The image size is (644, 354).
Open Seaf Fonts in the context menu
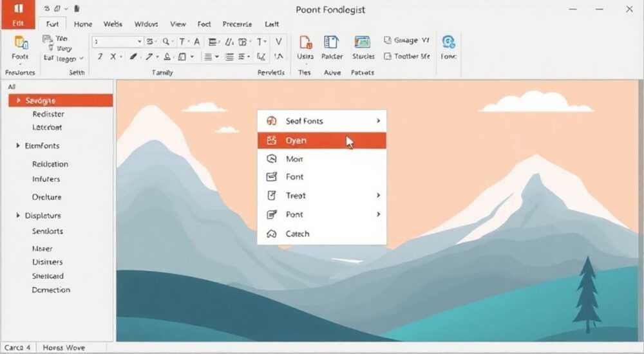tap(321, 121)
